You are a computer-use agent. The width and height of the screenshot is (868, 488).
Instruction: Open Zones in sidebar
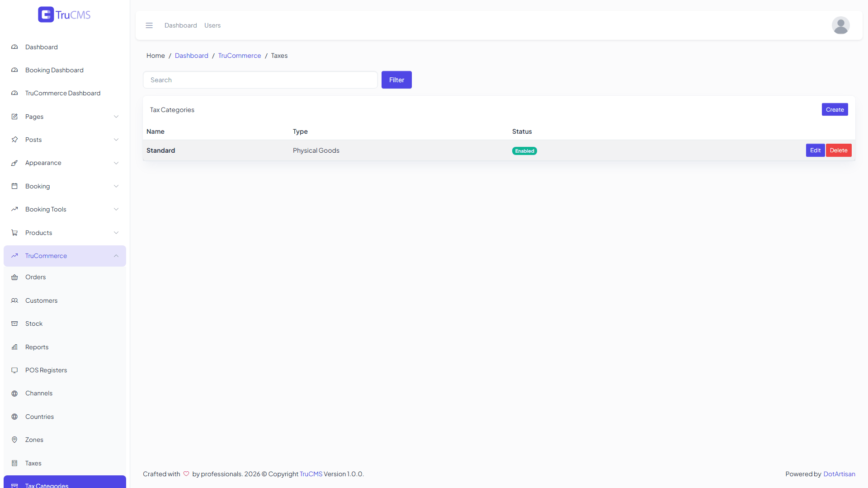click(x=65, y=440)
